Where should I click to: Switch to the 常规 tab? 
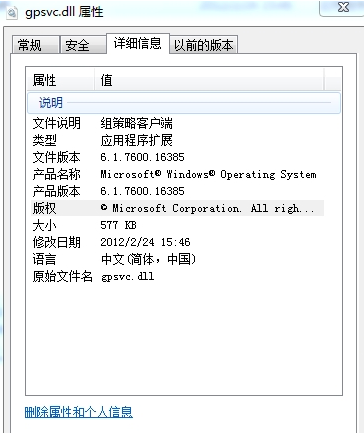coord(36,45)
